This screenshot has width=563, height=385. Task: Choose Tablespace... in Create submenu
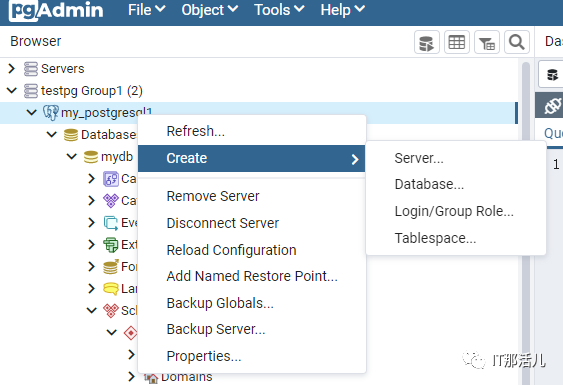click(456, 238)
